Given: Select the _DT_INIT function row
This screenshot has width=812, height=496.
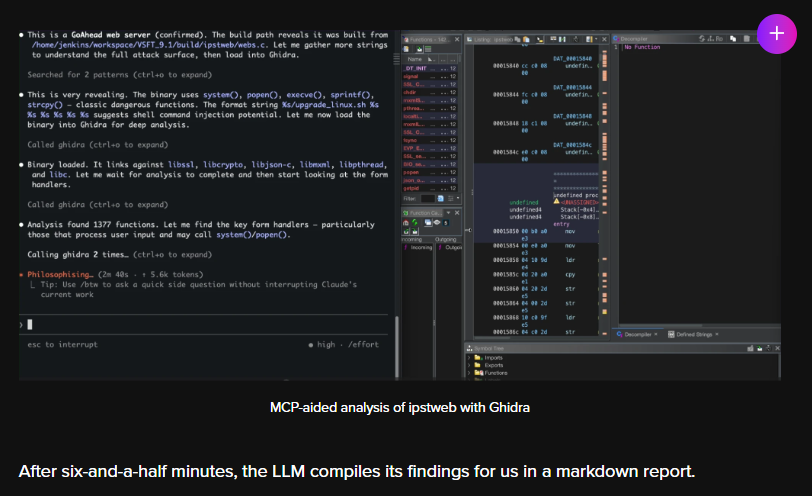Looking at the screenshot, I should 429,68.
